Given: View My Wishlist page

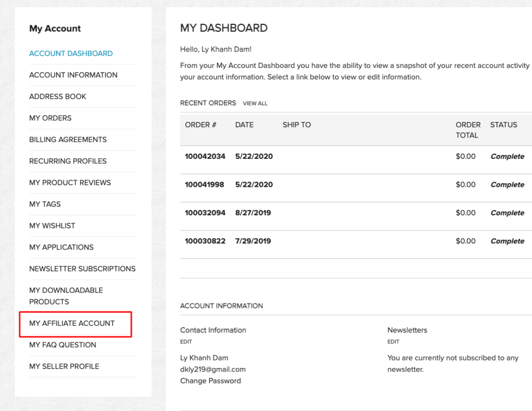Looking at the screenshot, I should click(52, 226).
